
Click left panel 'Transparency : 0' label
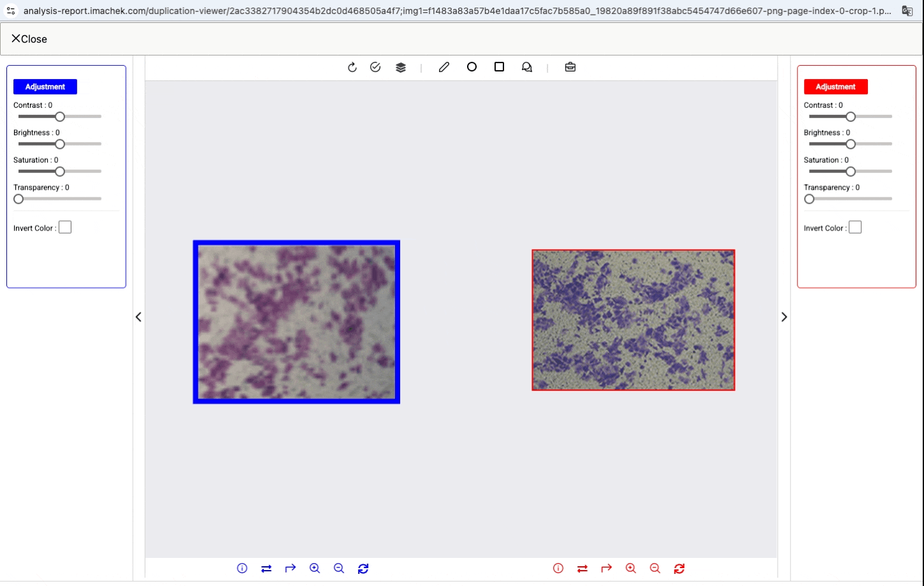(x=41, y=188)
